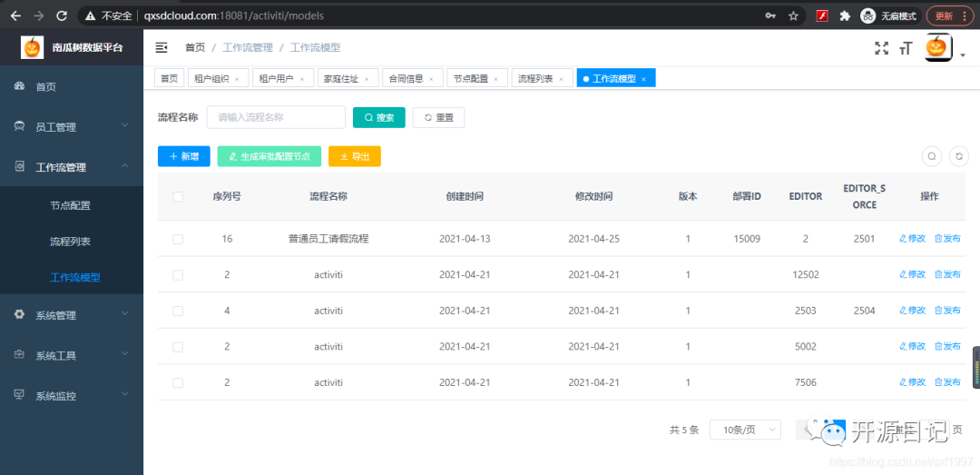Image resolution: width=980 pixels, height=475 pixels.
Task: Click 首页 in the breadcrumb
Action: (x=195, y=47)
